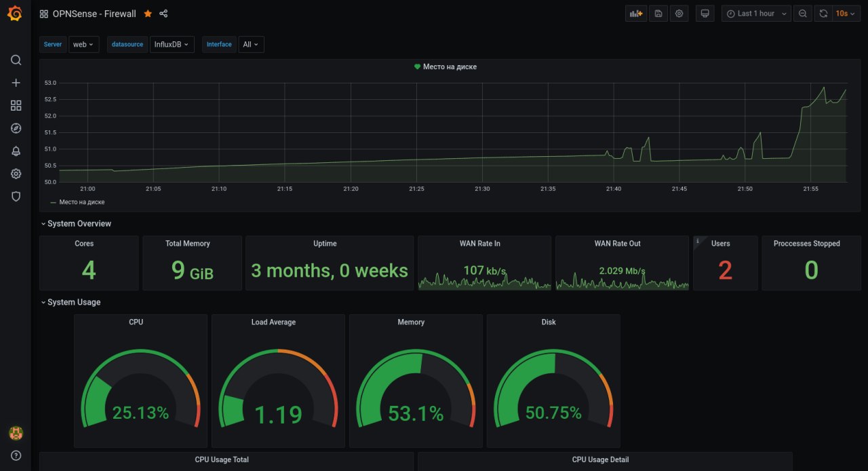Open the Место на диске panel title menu
This screenshot has height=471, width=868.
[450, 67]
